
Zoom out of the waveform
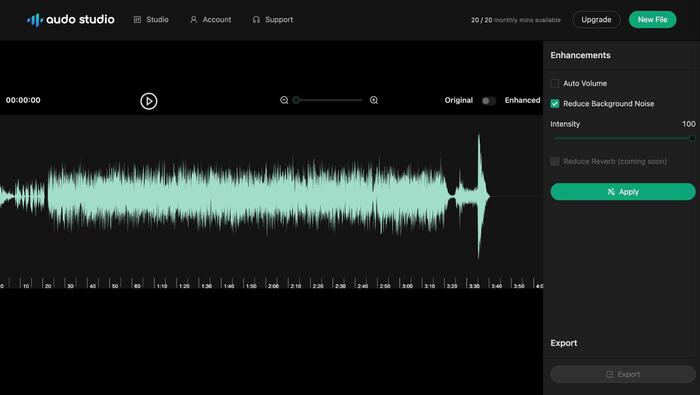point(284,100)
